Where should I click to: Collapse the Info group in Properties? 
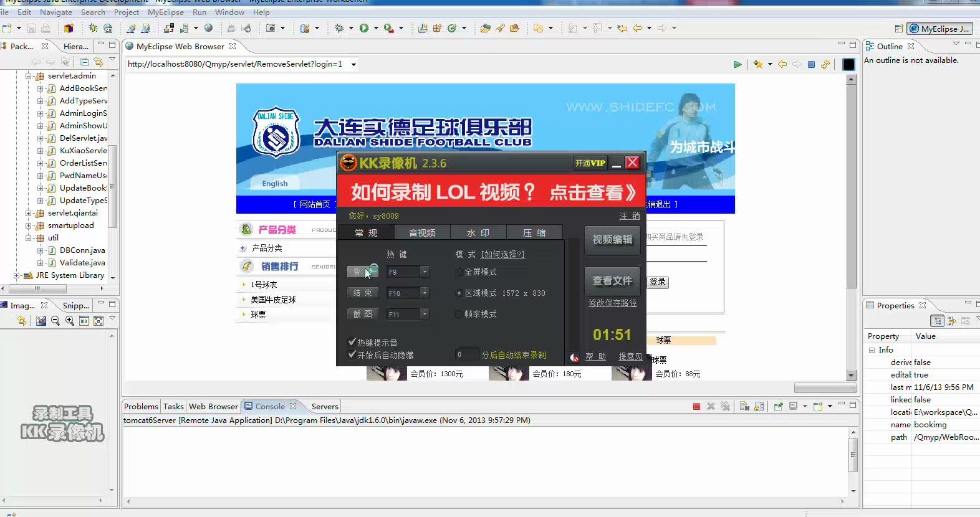pos(872,350)
